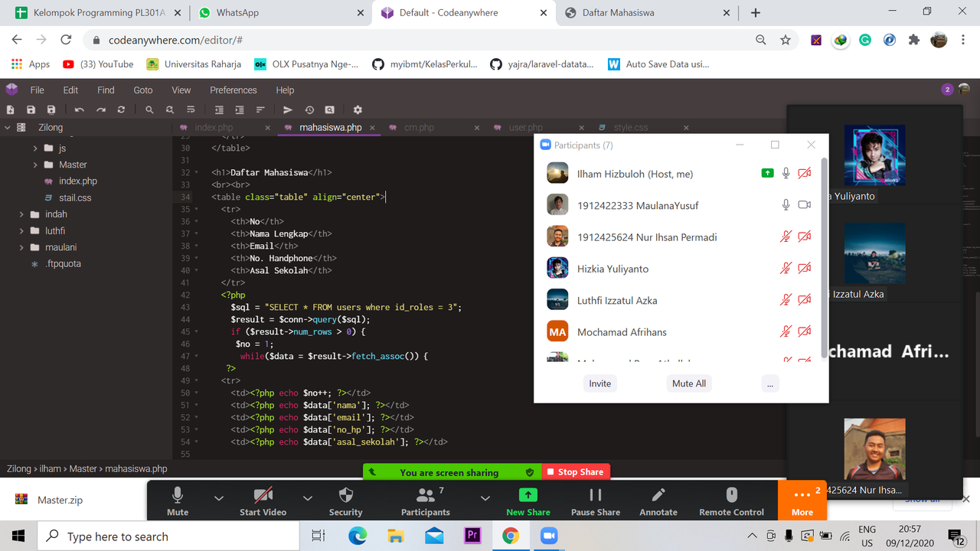Expand the luthfi folder

click(x=21, y=230)
